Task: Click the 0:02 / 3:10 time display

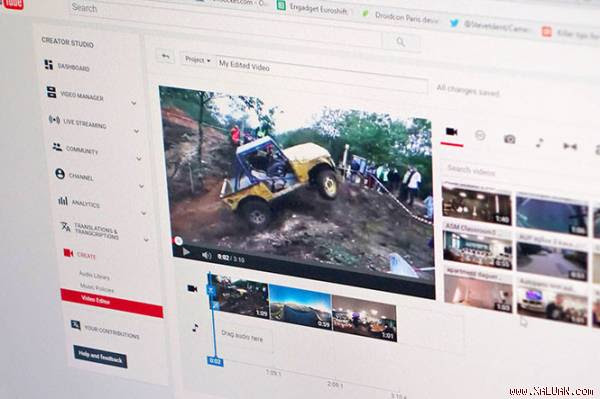Action: point(231,258)
